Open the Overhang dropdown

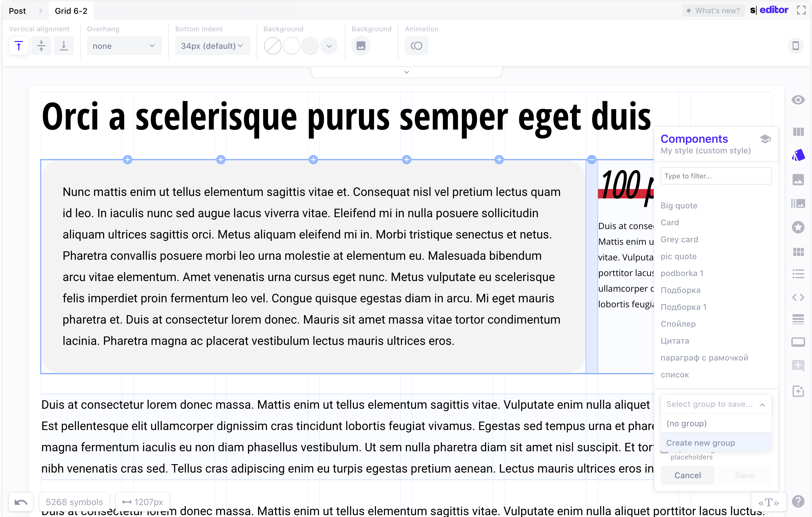coord(124,46)
